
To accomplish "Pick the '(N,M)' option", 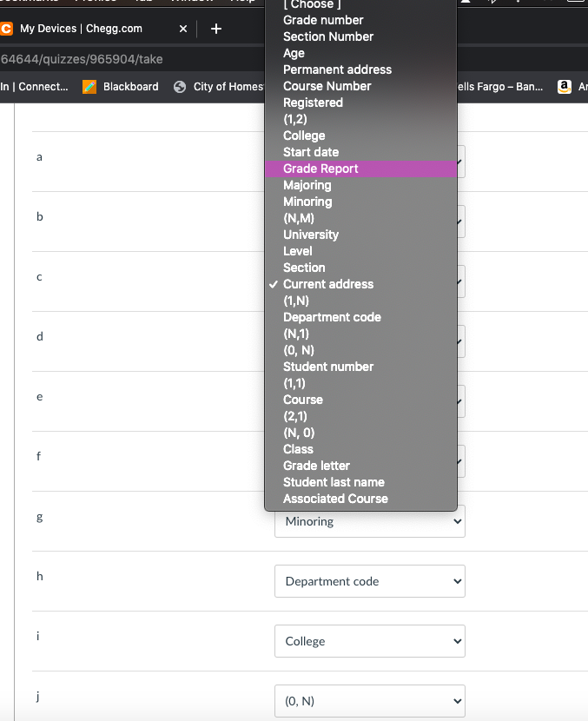I will tap(361, 218).
